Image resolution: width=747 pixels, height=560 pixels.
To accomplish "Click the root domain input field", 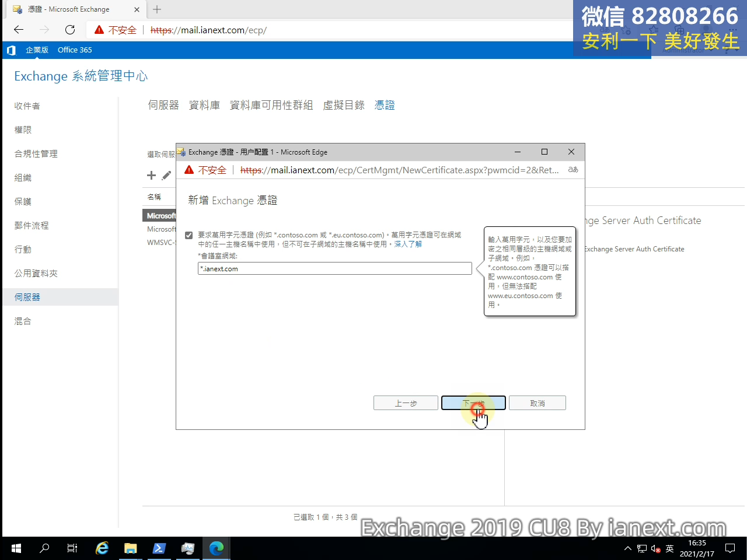I will [x=335, y=268].
